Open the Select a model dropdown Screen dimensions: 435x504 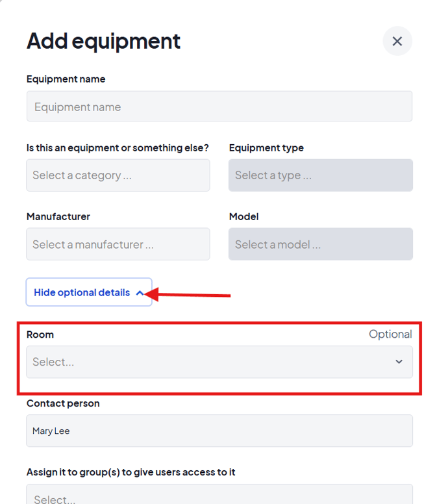320,244
